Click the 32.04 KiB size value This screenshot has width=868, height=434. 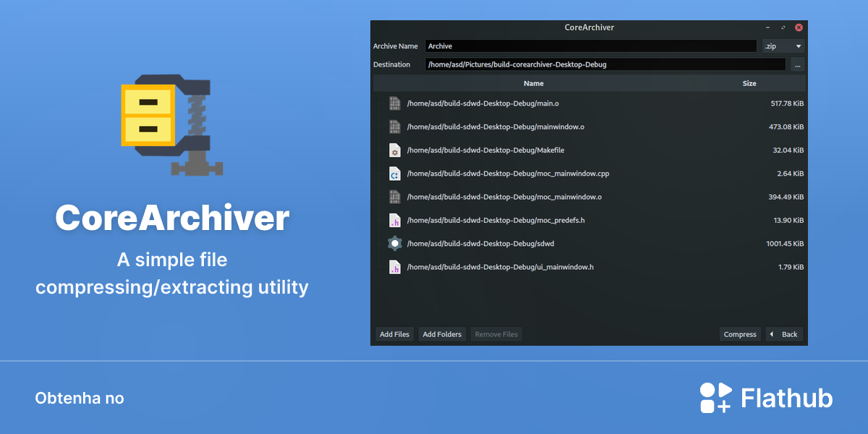click(788, 150)
